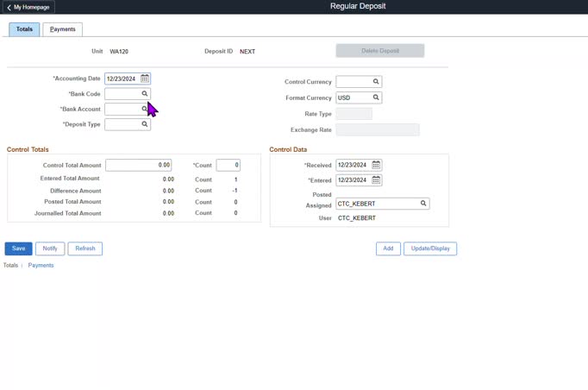Click the Exchange Rate label
The height and width of the screenshot is (390, 588).
pyautogui.click(x=311, y=130)
